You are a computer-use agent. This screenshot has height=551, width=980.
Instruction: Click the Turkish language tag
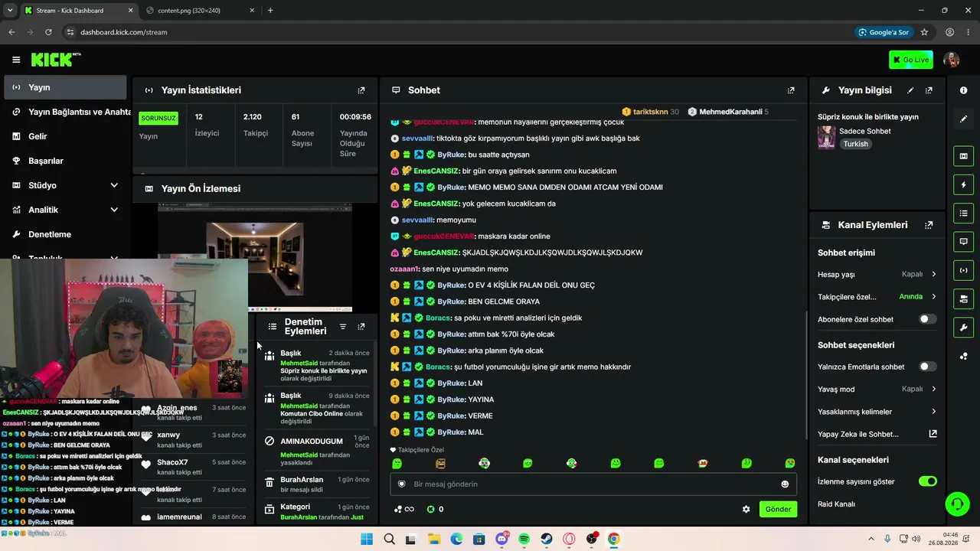click(856, 144)
